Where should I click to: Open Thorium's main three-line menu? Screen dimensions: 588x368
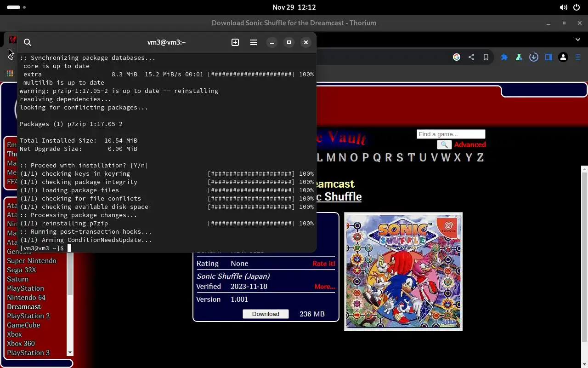[578, 57]
